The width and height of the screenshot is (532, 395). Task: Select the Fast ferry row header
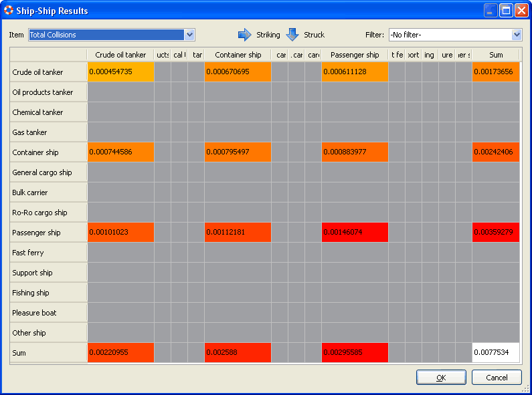tap(49, 253)
